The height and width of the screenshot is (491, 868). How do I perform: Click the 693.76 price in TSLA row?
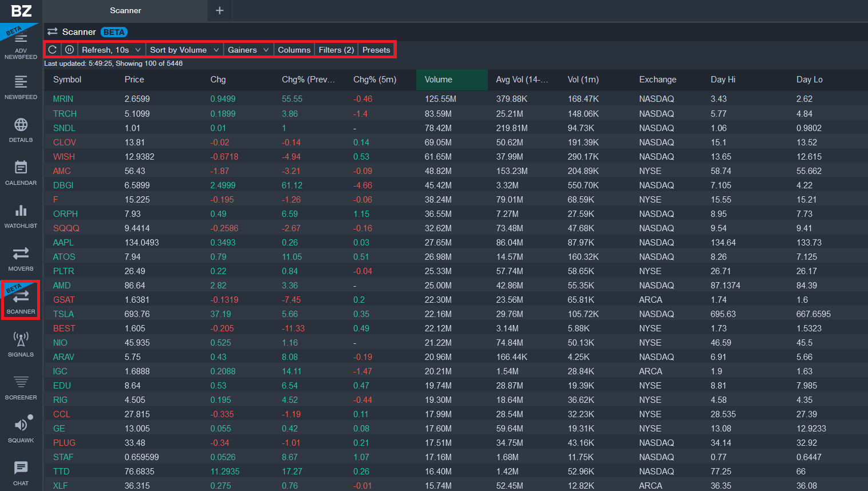click(137, 314)
